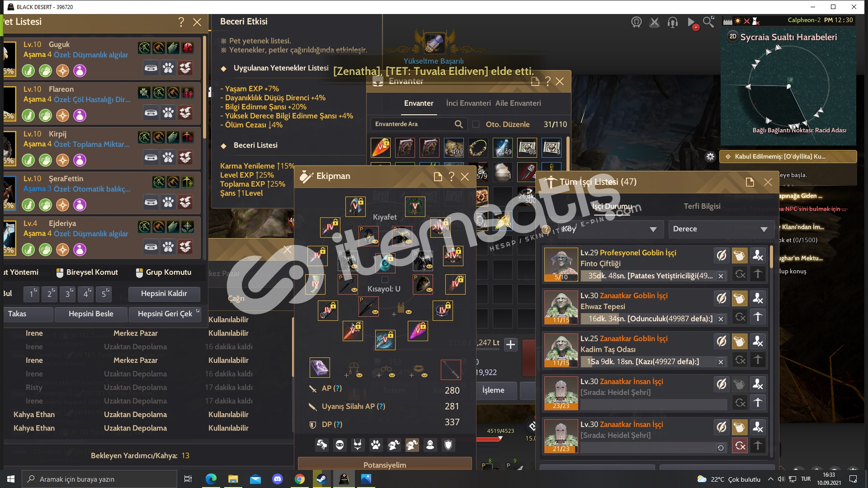Click plus button next to weight Lt
This screenshot has width=868, height=488.
510,344
